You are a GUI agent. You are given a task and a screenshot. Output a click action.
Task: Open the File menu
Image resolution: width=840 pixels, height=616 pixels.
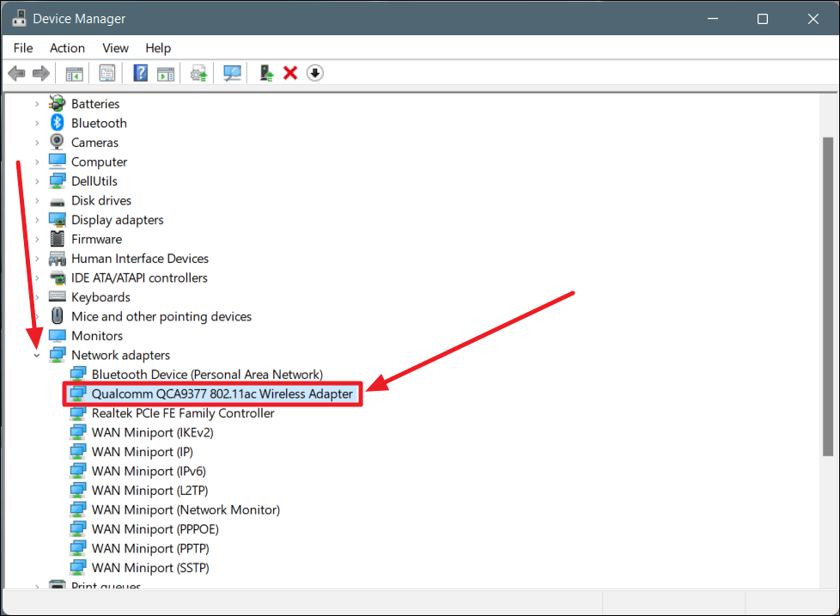[23, 48]
